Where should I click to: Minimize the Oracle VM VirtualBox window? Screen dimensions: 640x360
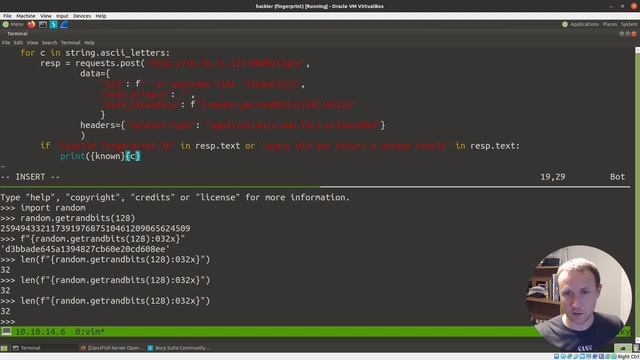[x=611, y=6]
